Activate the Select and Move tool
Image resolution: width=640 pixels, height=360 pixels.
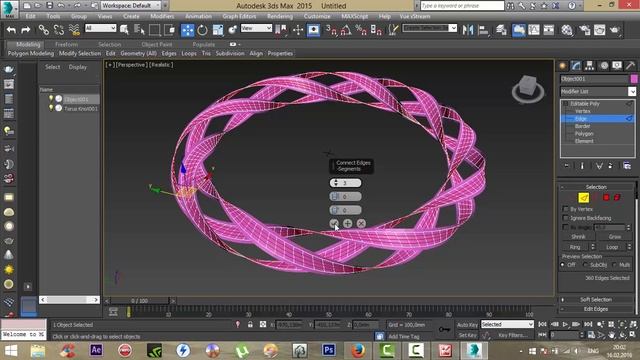point(187,30)
